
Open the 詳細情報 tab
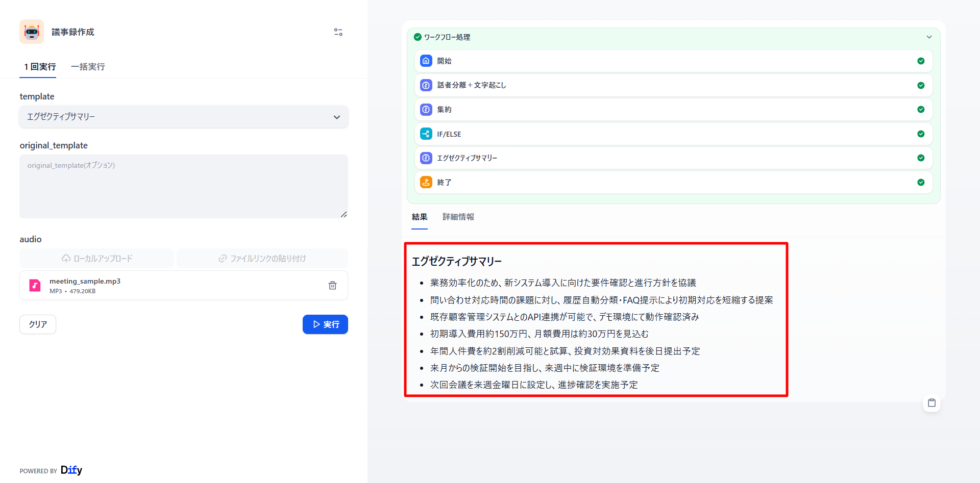[x=458, y=217]
